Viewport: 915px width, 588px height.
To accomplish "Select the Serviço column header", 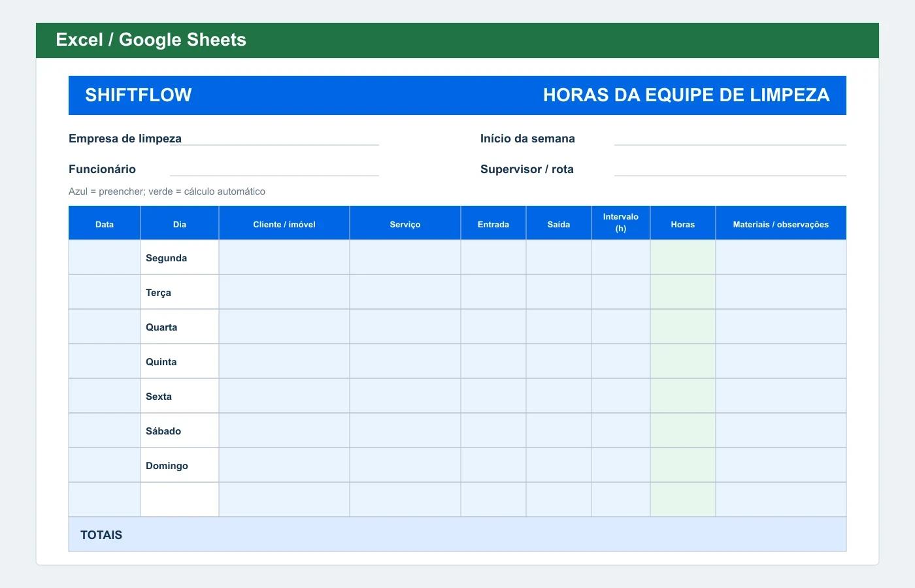I will (405, 223).
